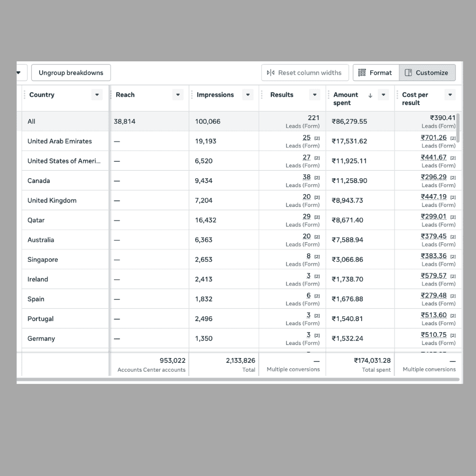Open the Cost per result column dropdown

tap(450, 95)
